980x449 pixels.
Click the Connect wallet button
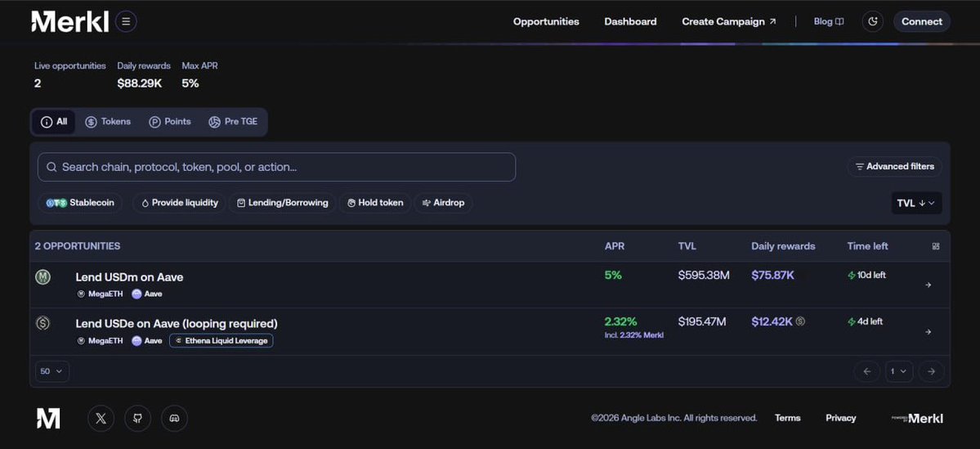(922, 22)
